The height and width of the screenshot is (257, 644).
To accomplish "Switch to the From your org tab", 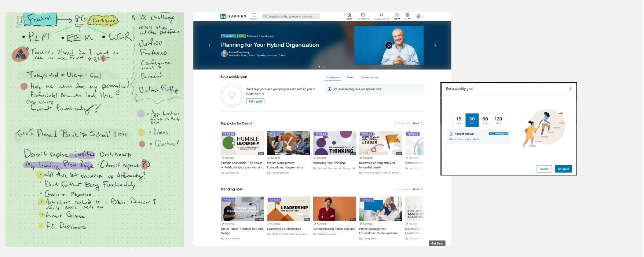I will coord(370,77).
